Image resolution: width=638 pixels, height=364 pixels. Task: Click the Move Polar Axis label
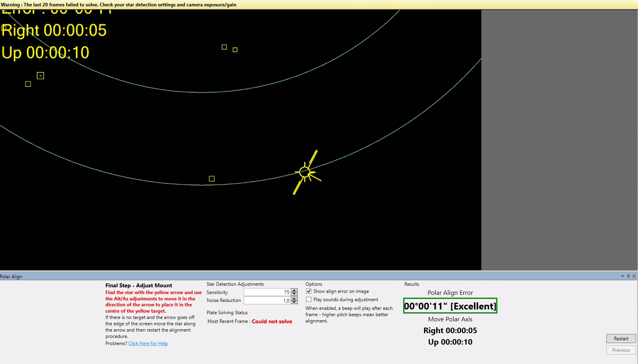450,319
